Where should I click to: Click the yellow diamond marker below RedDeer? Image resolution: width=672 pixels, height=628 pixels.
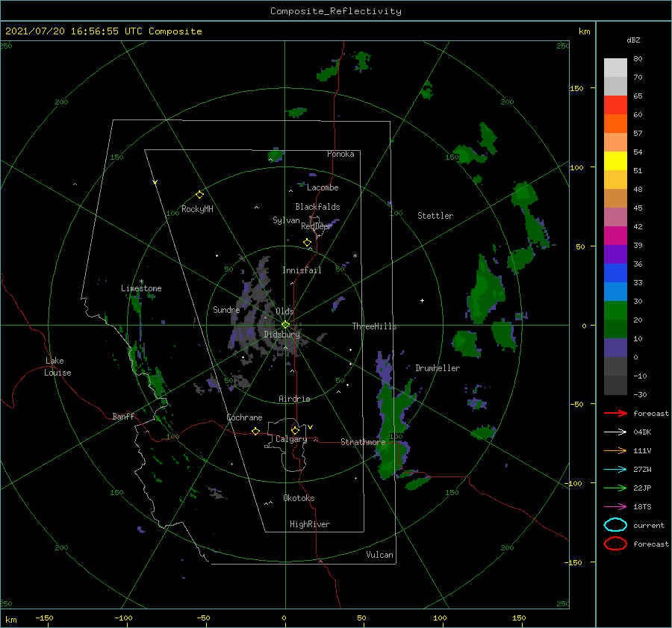pos(307,243)
